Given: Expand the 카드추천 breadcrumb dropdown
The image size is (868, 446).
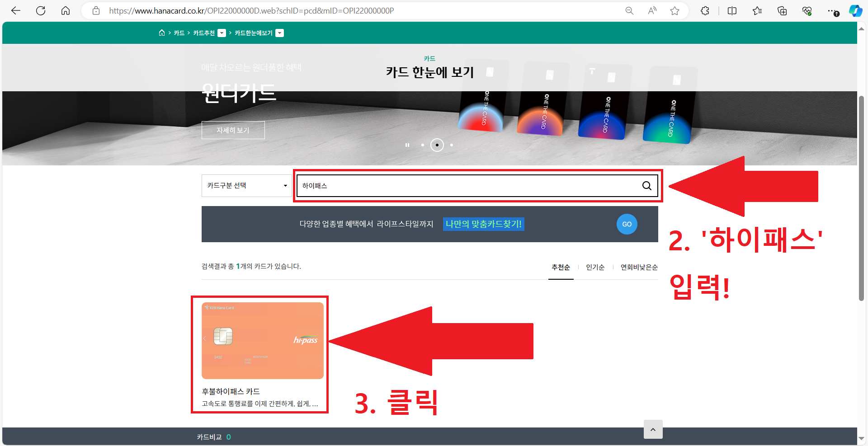Looking at the screenshot, I should [222, 33].
